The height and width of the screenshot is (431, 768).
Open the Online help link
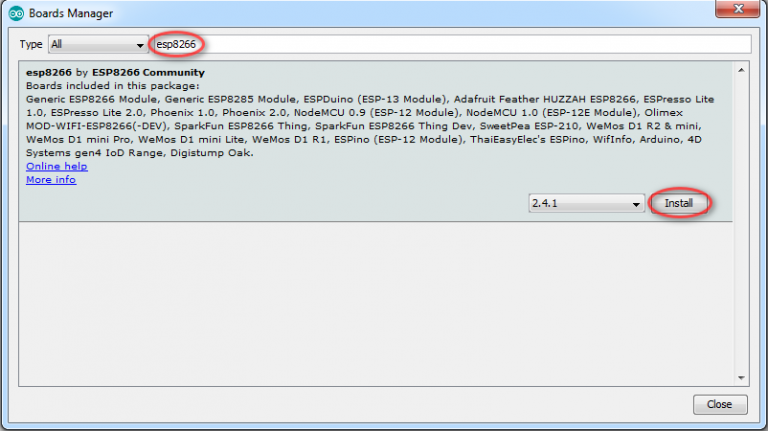(56, 166)
